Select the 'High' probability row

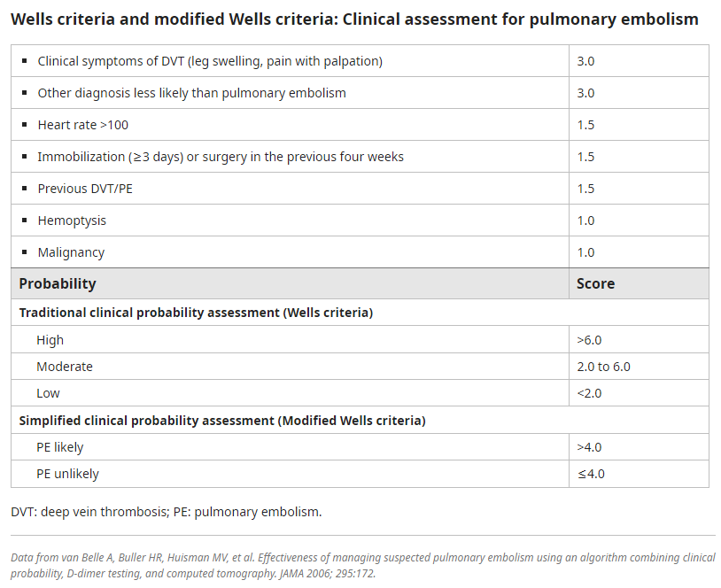click(x=50, y=340)
